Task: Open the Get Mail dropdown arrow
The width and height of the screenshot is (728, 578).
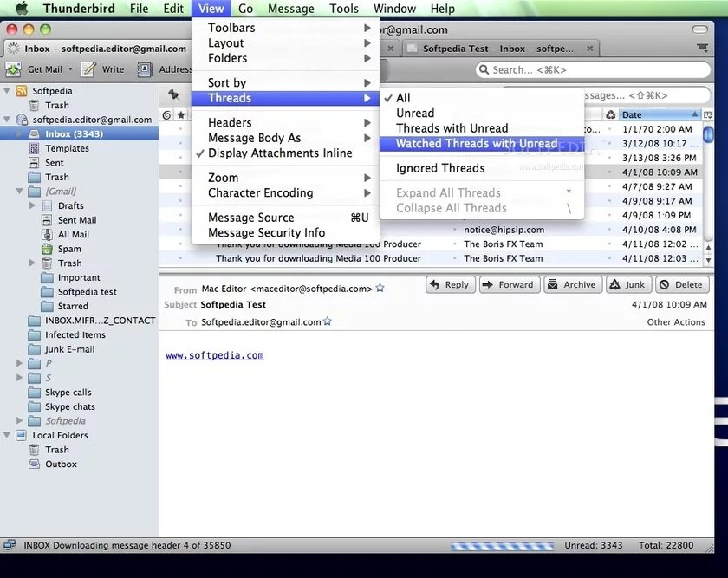Action: point(70,69)
